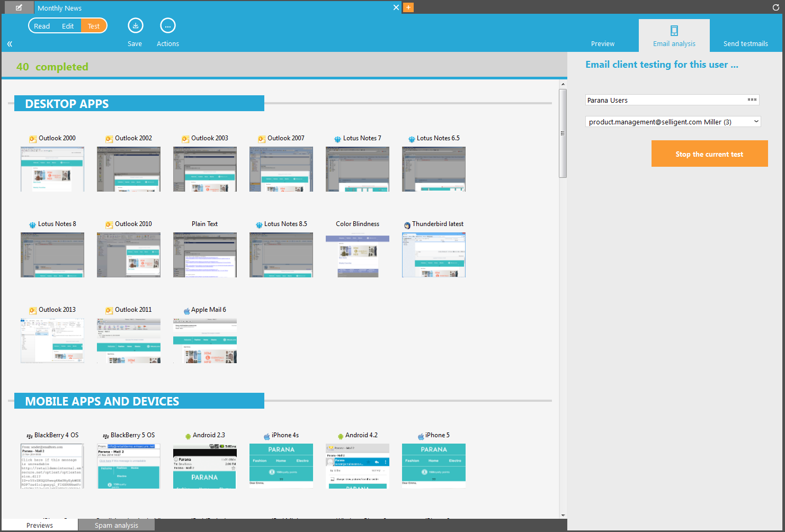Collapse panel with double chevron icon

click(x=10, y=44)
